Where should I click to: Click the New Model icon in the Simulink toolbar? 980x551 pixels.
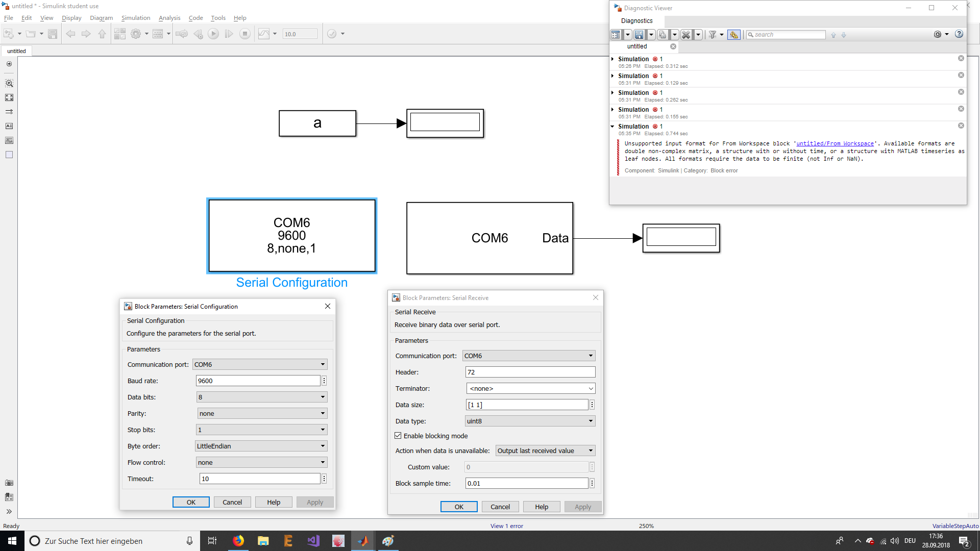[x=9, y=34]
